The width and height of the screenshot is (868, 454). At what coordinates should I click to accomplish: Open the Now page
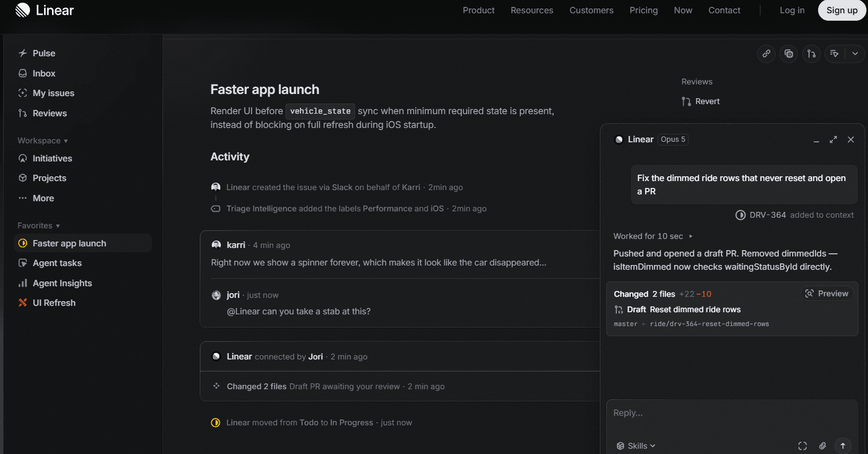click(683, 10)
